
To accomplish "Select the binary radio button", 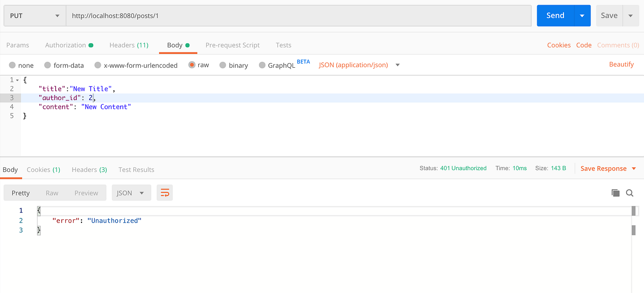I will coord(223,65).
